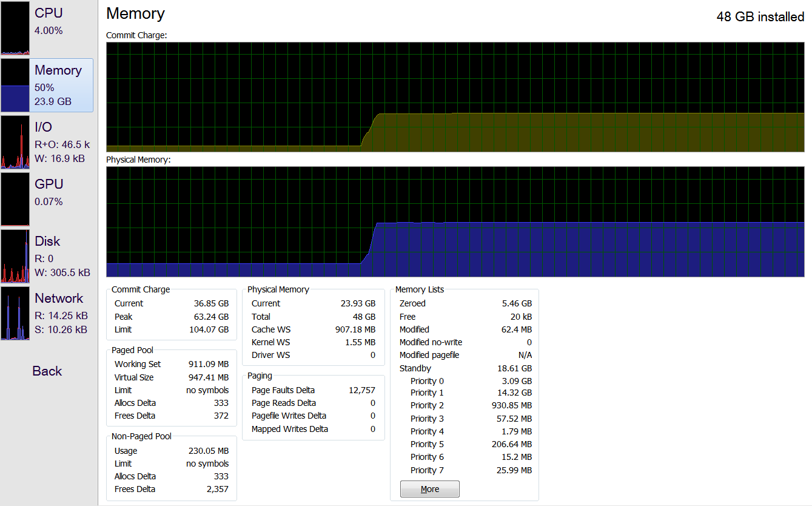Open the GPU section in sidebar
The image size is (812, 506).
point(47,199)
